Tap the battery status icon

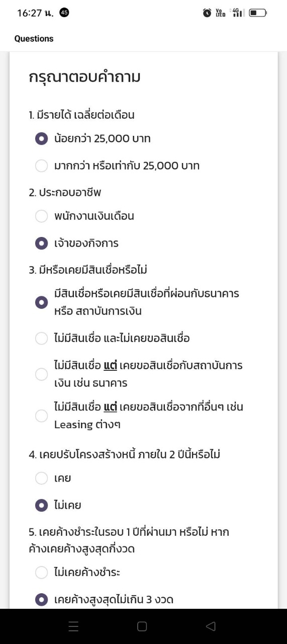(x=258, y=13)
